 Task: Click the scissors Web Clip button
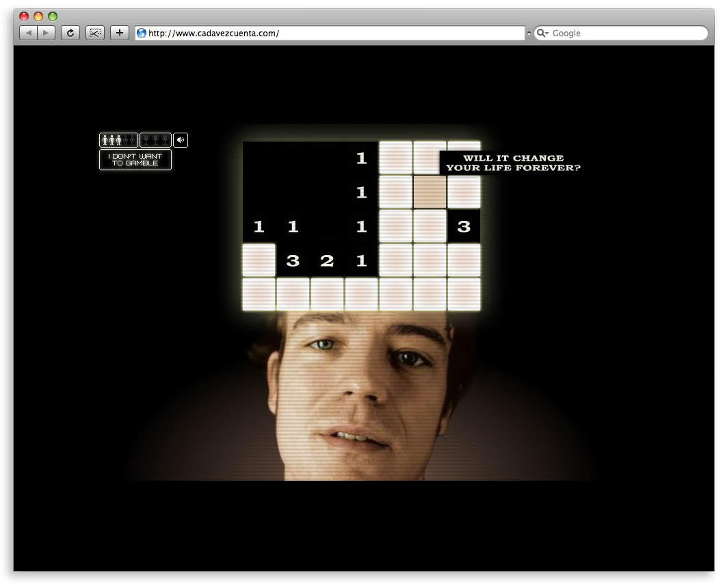[x=95, y=33]
